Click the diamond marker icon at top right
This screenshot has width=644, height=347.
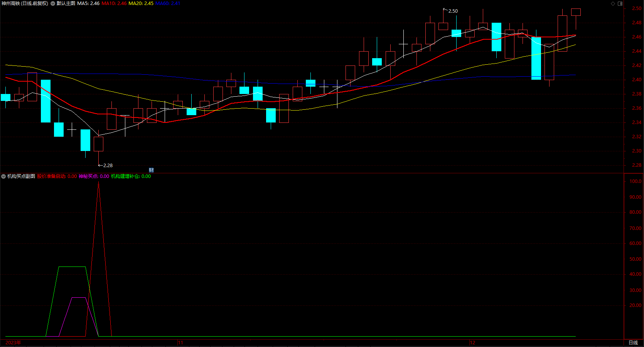(x=613, y=3)
